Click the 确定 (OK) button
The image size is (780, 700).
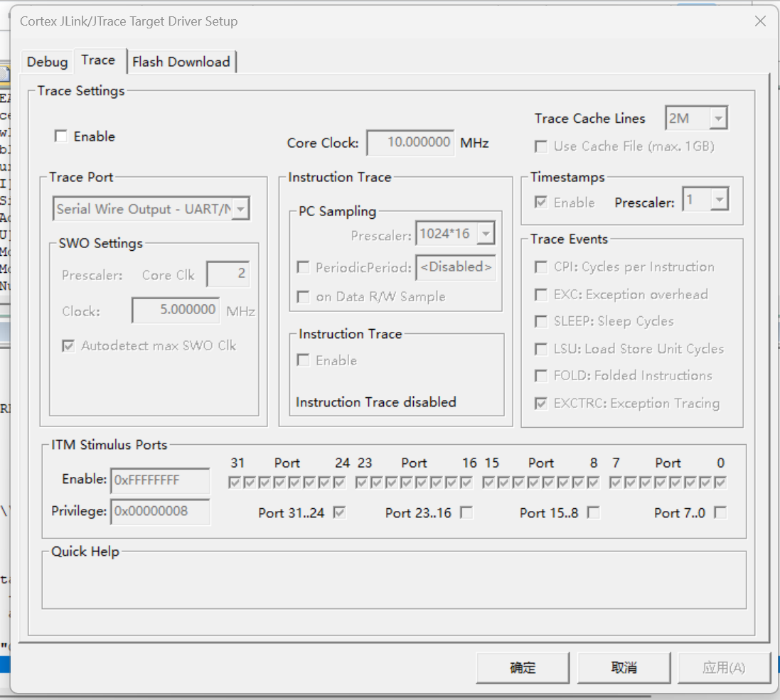523,667
